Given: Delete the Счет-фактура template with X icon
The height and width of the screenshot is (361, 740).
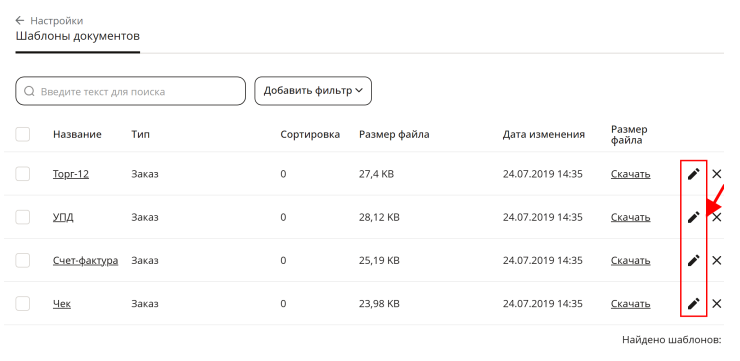Looking at the screenshot, I should 716,260.
